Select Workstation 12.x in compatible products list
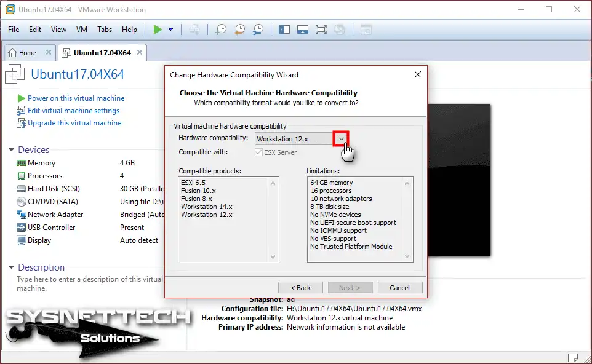 [207, 215]
